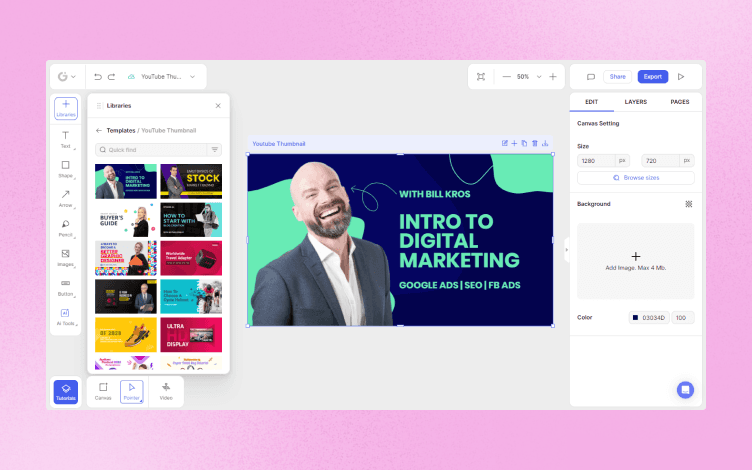This screenshot has width=752, height=470.
Task: Switch to the PAGES tab
Action: (x=680, y=102)
